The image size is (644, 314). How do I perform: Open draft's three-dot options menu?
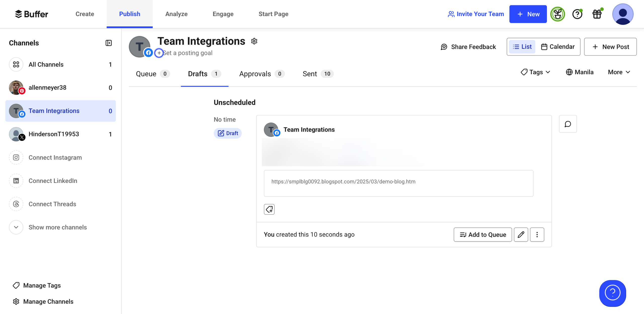coord(537,234)
